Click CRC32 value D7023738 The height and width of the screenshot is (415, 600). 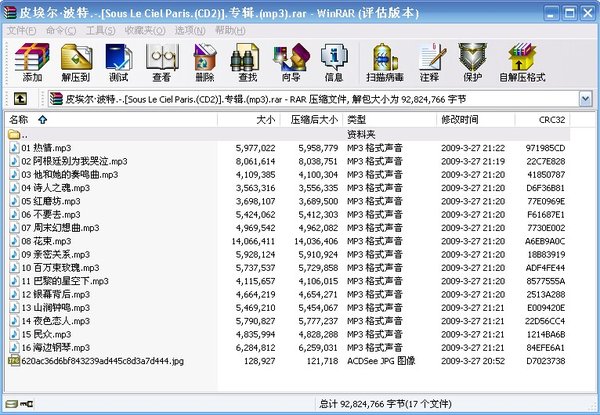(x=546, y=361)
